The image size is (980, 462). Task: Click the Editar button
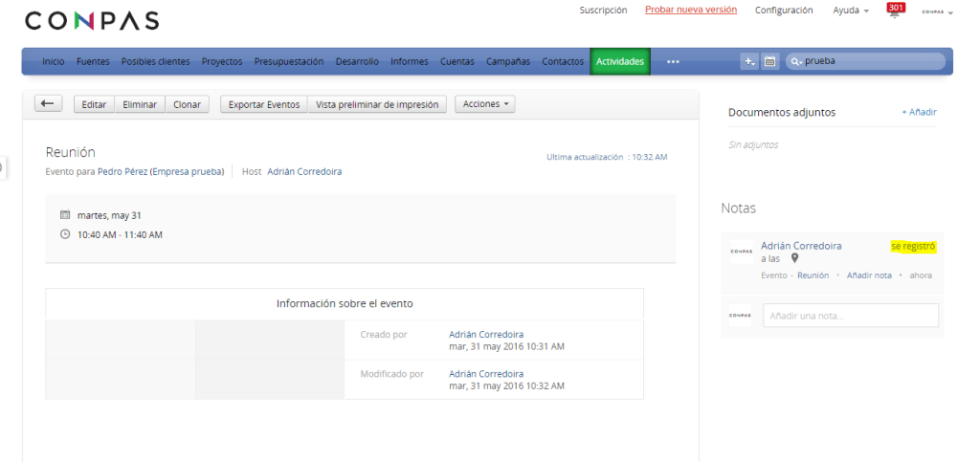point(95,104)
